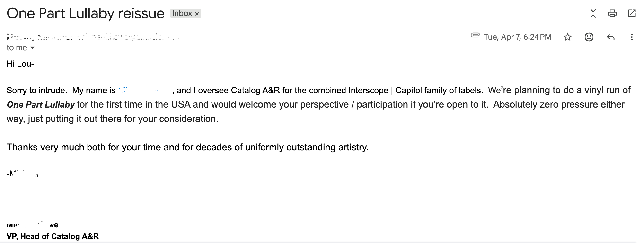Open the three-dot More options menu
The image size is (644, 249).
coord(632,37)
